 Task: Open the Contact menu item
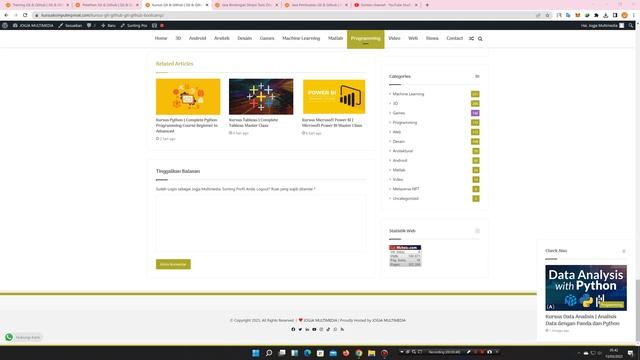[454, 38]
